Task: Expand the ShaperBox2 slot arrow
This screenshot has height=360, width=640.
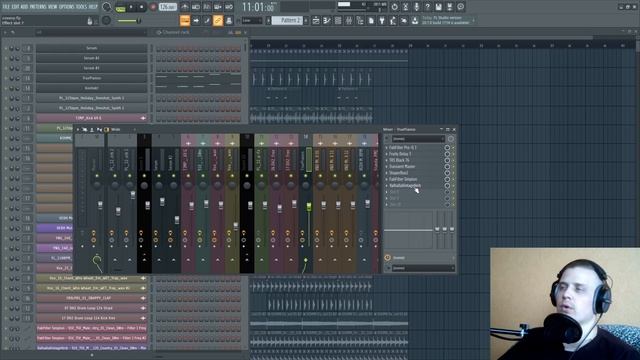Action: [x=387, y=173]
